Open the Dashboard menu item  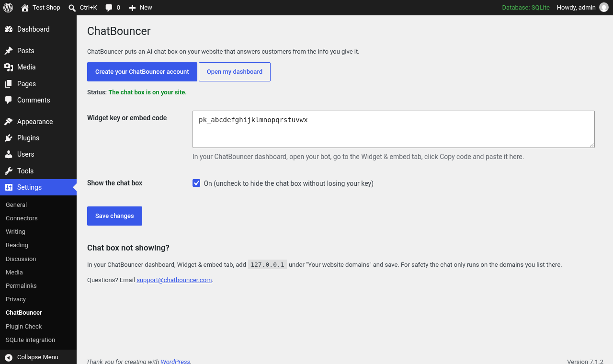[x=38, y=29]
